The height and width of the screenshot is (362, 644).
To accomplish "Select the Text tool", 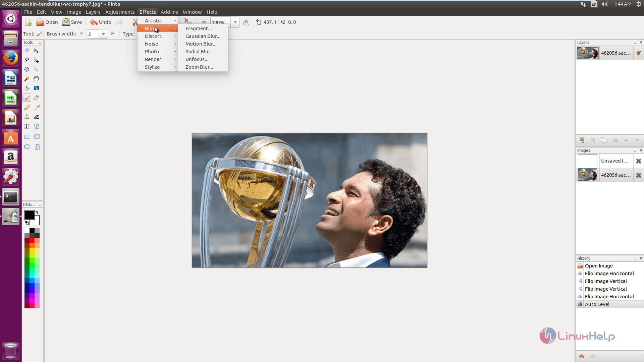I will [27, 126].
